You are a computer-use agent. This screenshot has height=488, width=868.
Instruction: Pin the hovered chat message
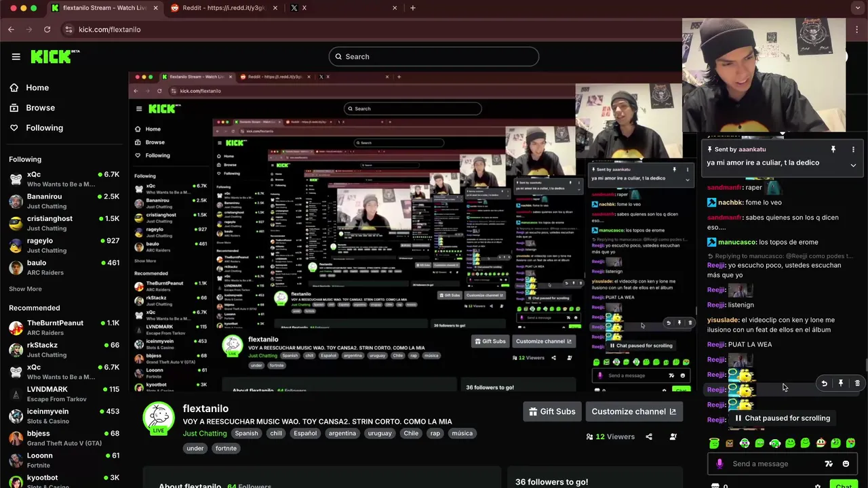(x=841, y=383)
